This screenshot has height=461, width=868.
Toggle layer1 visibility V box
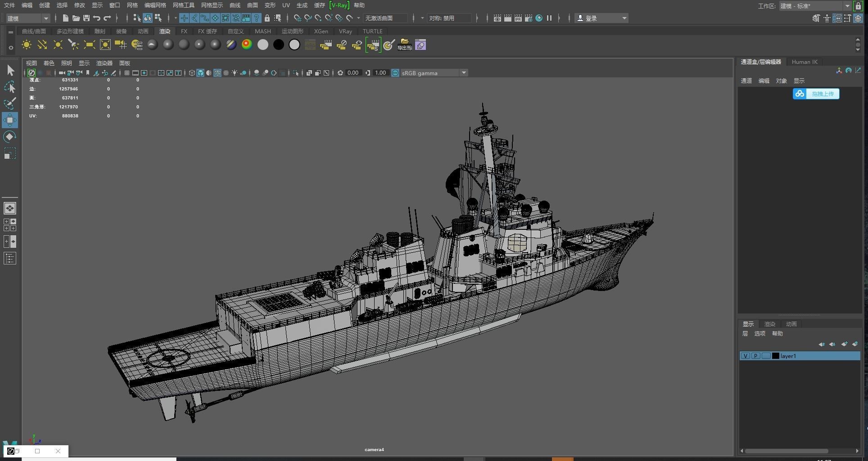coord(746,356)
